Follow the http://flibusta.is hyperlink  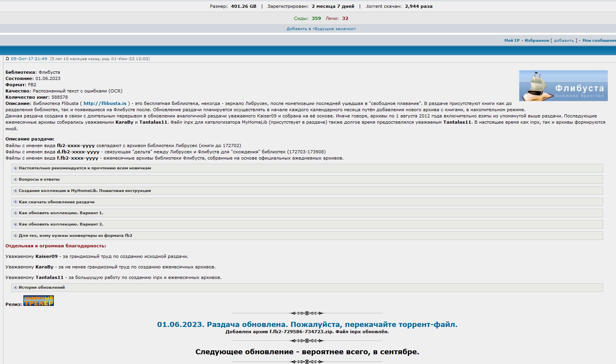105,103
